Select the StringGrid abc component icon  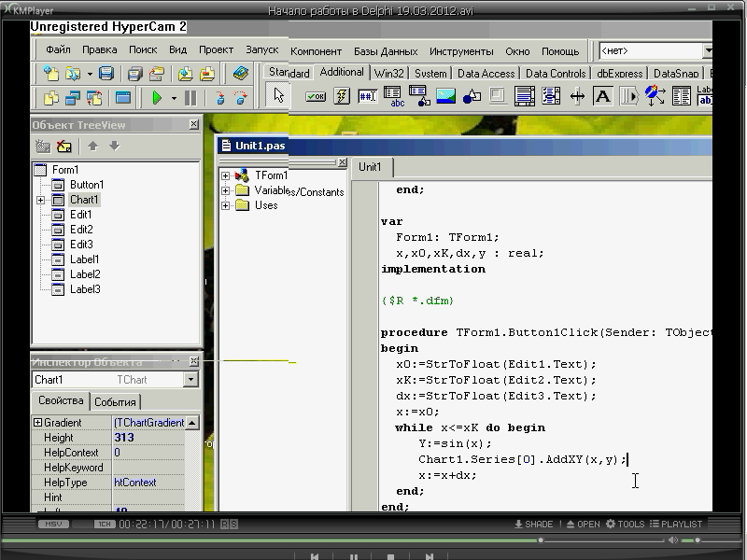pos(393,96)
